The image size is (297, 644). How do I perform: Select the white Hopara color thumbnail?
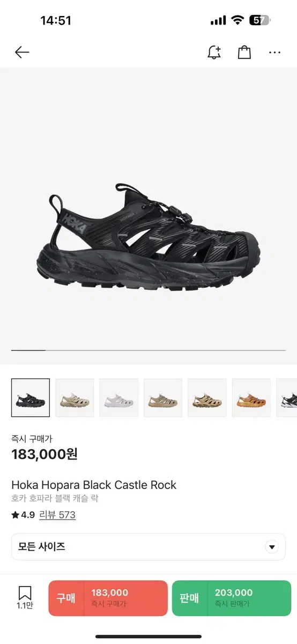pos(119,398)
